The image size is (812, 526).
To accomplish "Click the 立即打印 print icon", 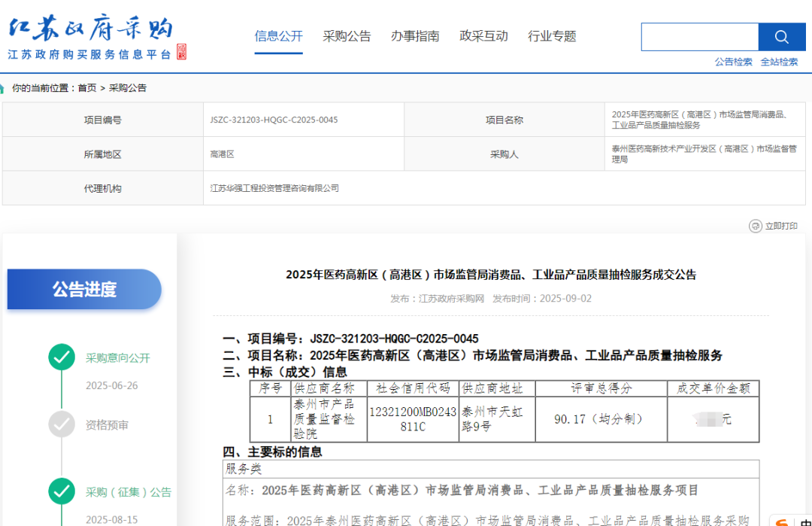I will point(755,226).
